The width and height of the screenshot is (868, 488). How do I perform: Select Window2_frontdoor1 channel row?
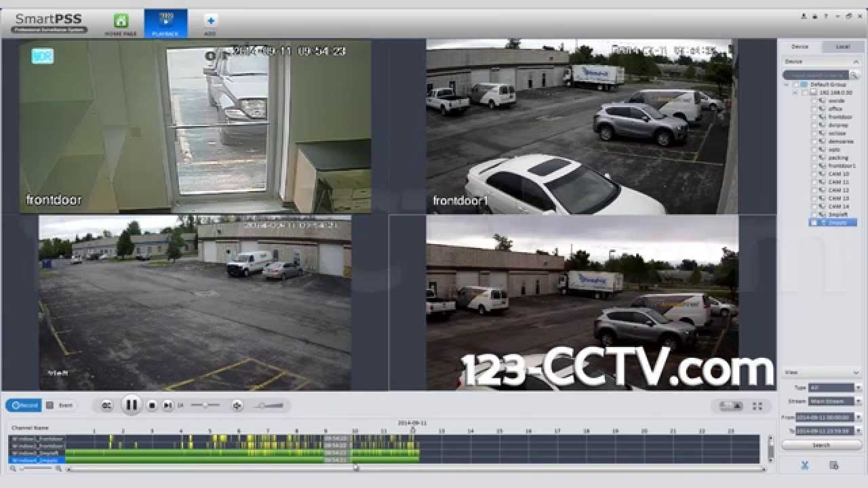37,445
